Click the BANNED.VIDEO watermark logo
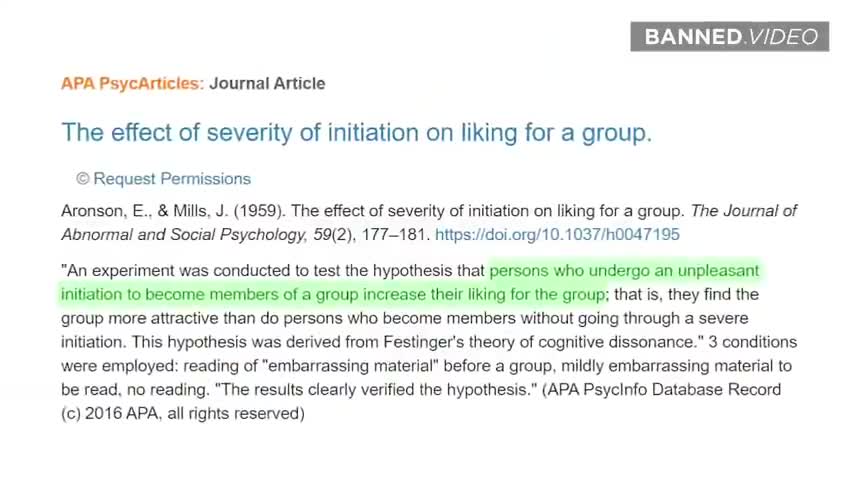854x480 pixels. pos(730,37)
